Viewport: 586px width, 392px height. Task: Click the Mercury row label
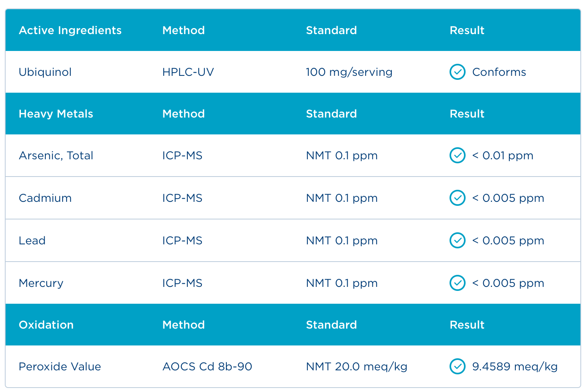pyautogui.click(x=41, y=283)
